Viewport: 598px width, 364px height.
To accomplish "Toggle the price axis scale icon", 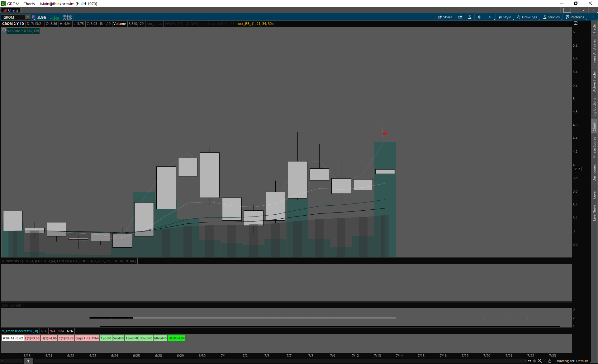I will [x=576, y=23].
